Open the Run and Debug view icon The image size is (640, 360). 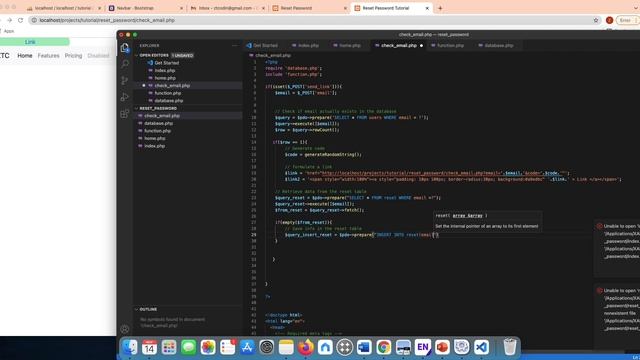125,97
